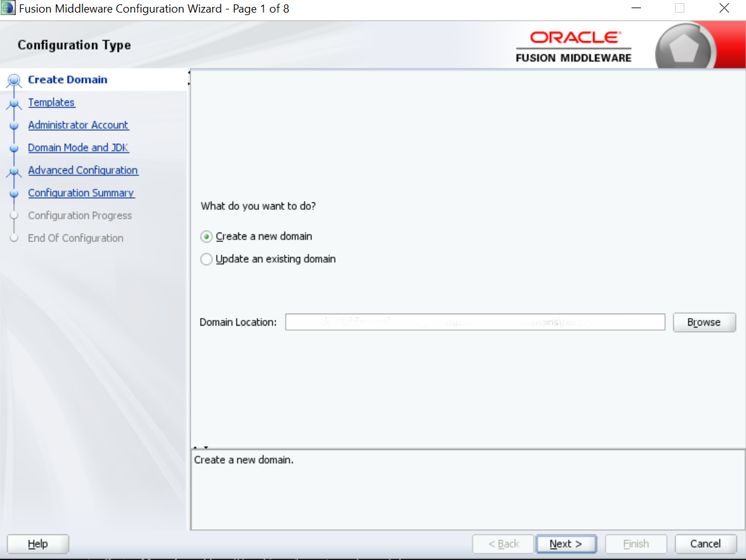Click the Administrator Account step bullet icon
746x560 pixels.
(14, 126)
